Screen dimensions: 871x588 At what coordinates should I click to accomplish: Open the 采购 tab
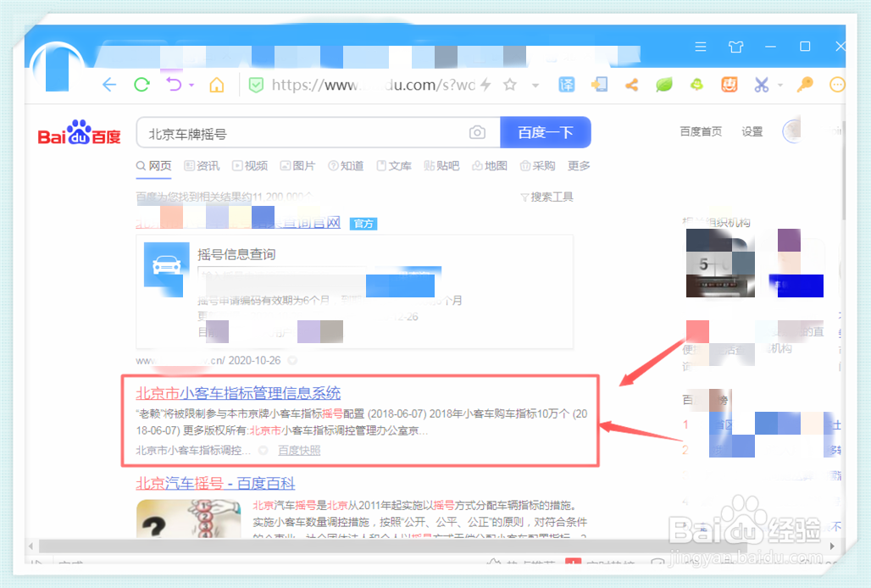(537, 166)
